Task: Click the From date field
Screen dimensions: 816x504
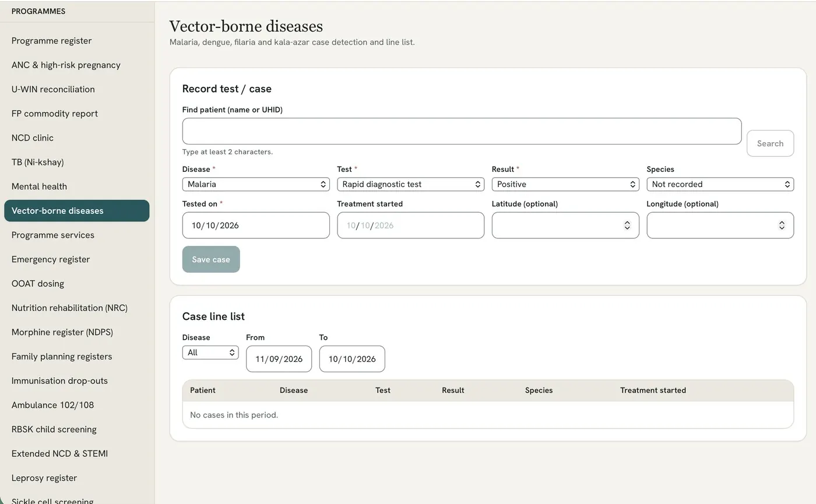Action: pos(279,359)
